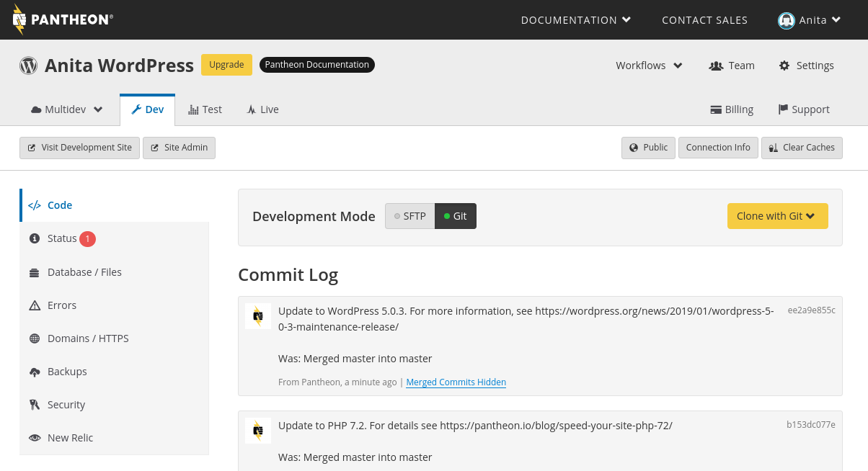Open the Errors section
This screenshot has height=471, width=868.
click(x=114, y=305)
